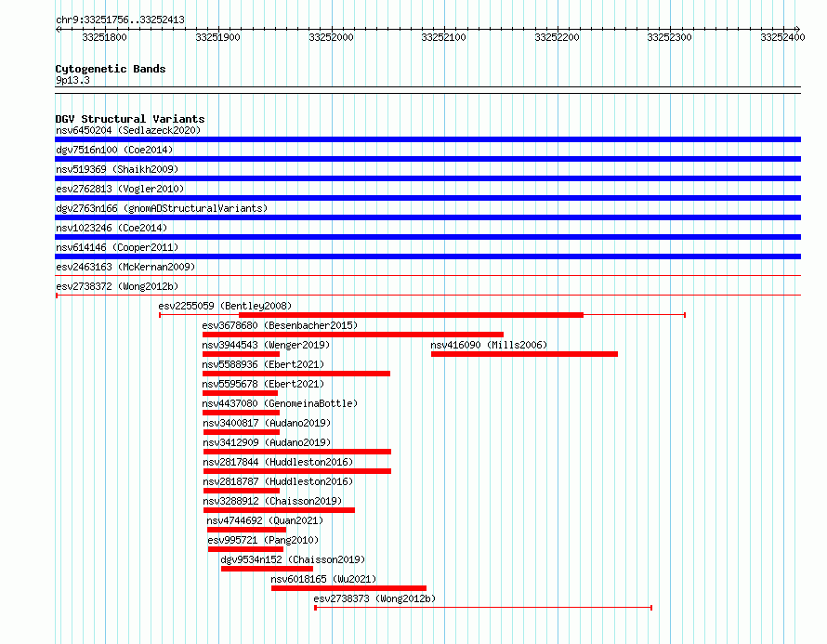Click the esv2255059 (Bentley2008) label
Image resolution: width=827 pixels, height=644 pixels.
click(x=225, y=306)
